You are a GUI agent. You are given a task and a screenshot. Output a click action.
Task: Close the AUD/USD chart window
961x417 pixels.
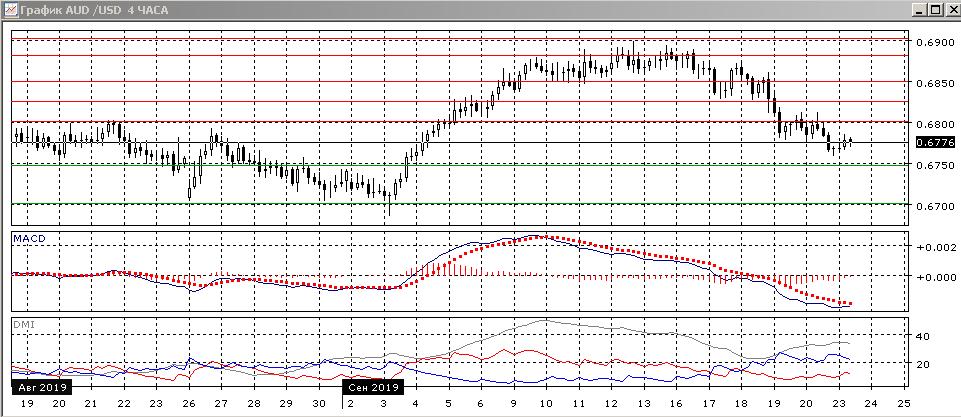click(x=950, y=10)
